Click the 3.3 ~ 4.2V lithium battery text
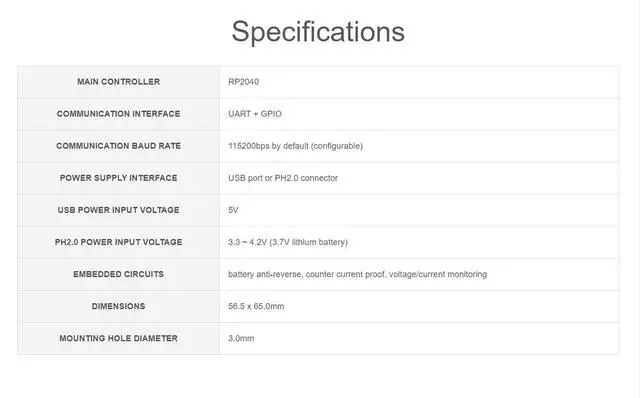640x398 pixels. 288,242
